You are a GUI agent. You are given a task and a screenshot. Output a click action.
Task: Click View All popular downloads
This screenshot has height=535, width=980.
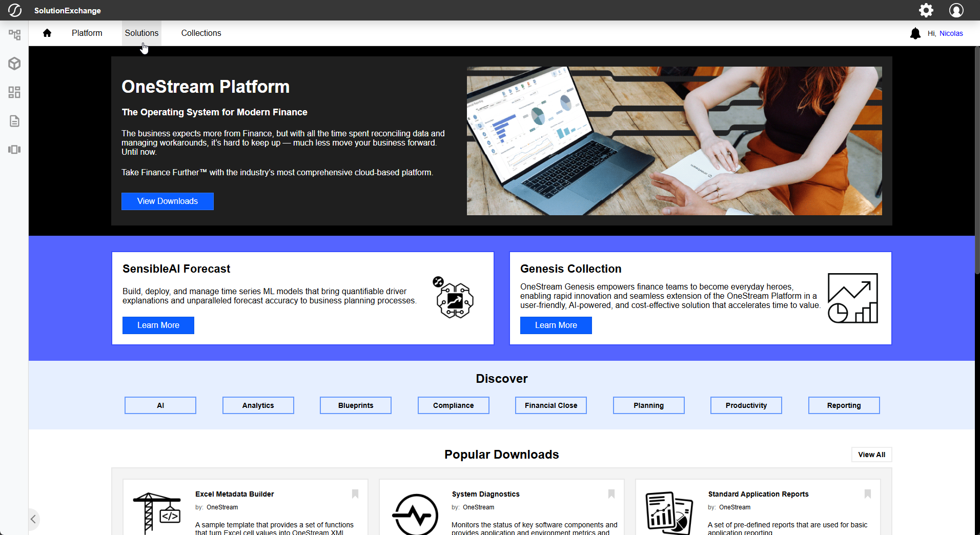coord(871,455)
